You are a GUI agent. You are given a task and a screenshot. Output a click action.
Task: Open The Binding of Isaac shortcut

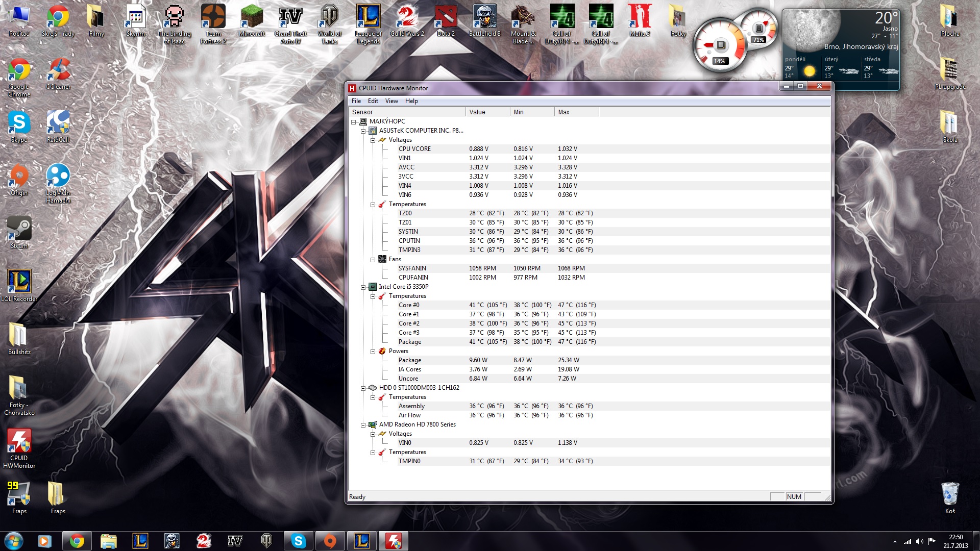coord(175,24)
